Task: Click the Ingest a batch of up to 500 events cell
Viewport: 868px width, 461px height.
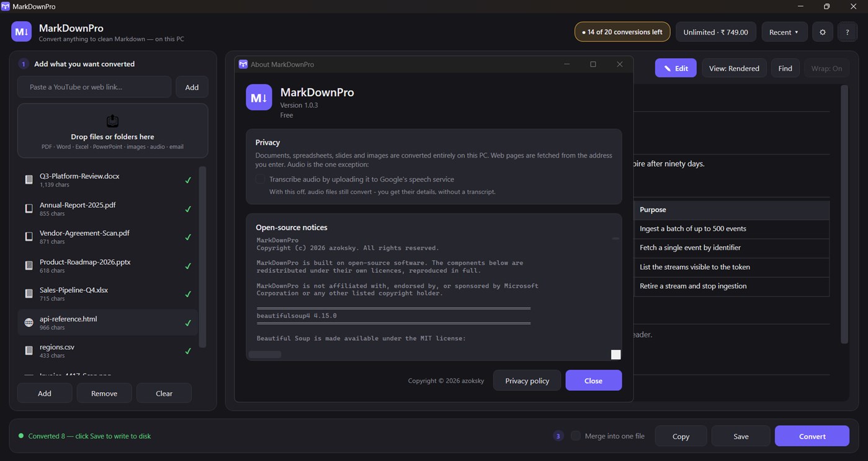Action: 732,229
